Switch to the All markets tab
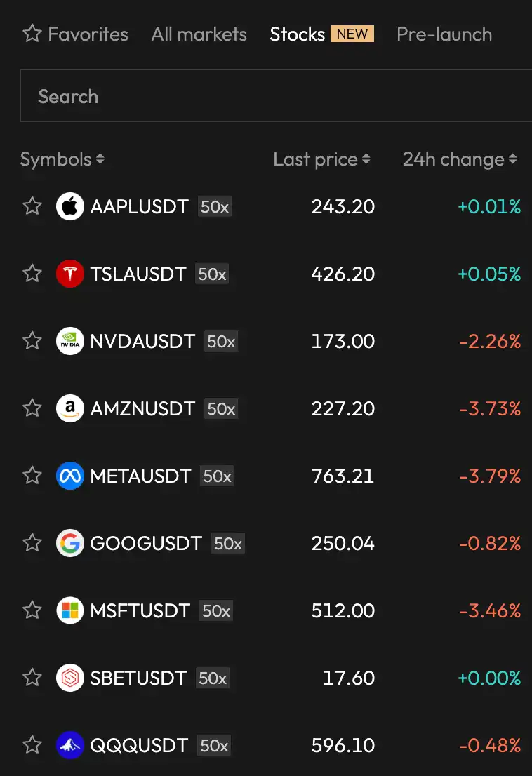 point(199,34)
